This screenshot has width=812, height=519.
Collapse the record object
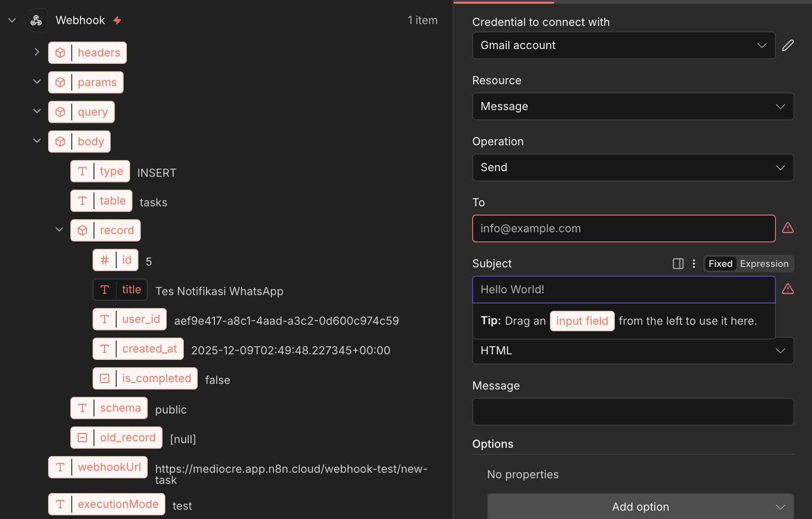[59, 230]
